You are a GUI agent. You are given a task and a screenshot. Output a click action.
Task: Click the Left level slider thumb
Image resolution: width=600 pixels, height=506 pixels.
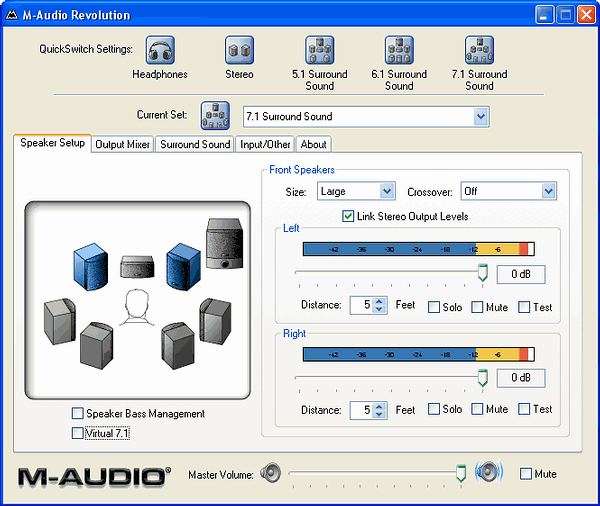(x=483, y=272)
